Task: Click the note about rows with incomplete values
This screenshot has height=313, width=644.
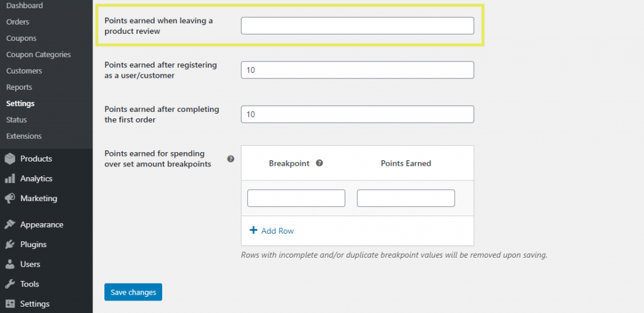Action: (x=394, y=255)
